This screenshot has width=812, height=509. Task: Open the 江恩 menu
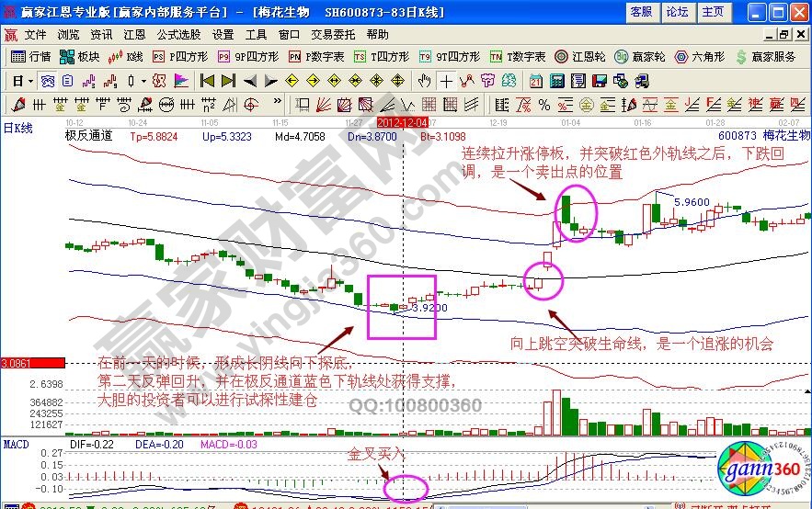click(134, 35)
